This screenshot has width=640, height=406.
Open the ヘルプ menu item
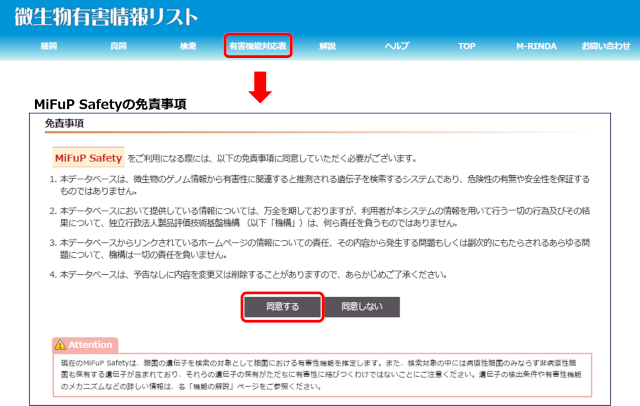(x=397, y=46)
